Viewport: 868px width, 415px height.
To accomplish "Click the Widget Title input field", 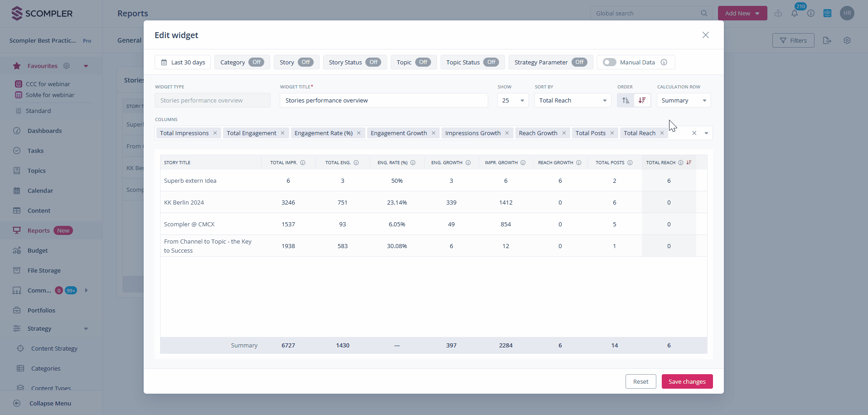I will click(383, 100).
